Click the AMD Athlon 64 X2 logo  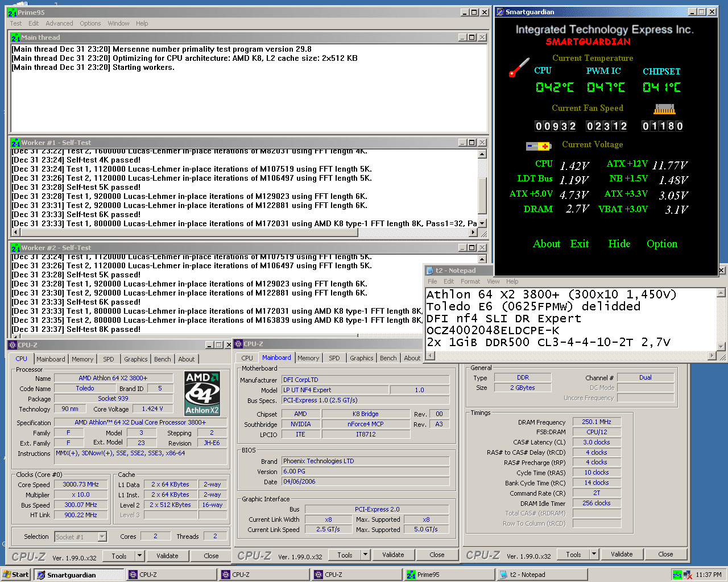[x=202, y=393]
